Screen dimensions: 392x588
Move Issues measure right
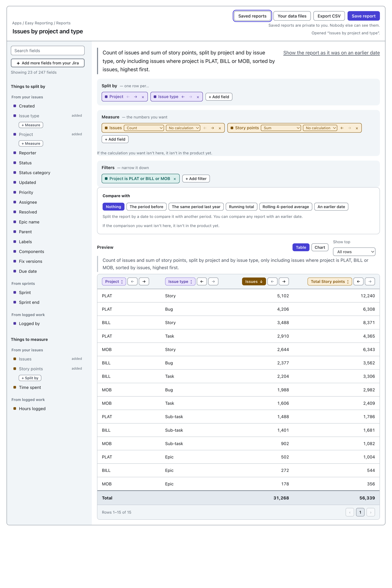click(x=212, y=128)
